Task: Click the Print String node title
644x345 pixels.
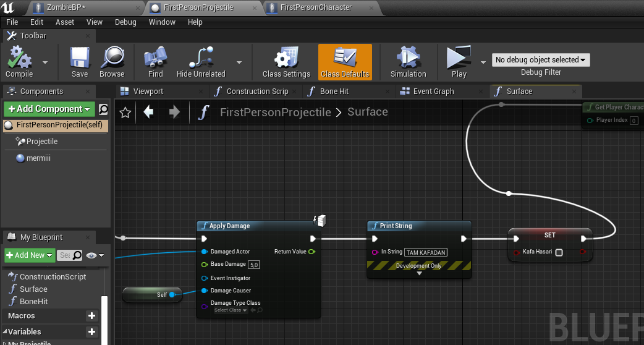Action: (x=396, y=226)
